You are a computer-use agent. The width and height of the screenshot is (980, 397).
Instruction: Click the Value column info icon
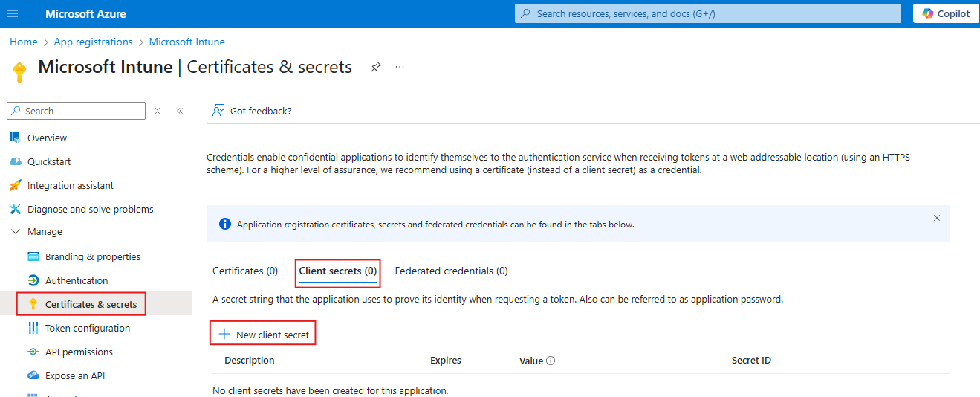[x=551, y=361]
